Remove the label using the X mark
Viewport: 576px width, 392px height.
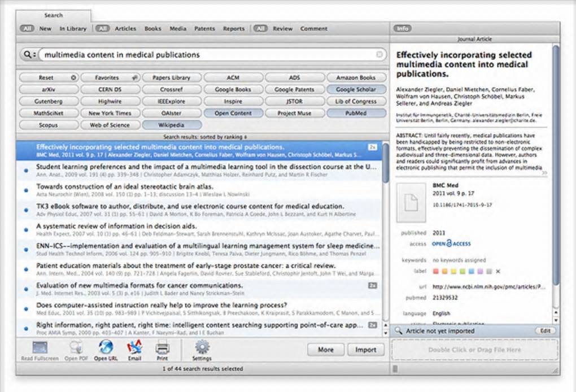(x=498, y=272)
